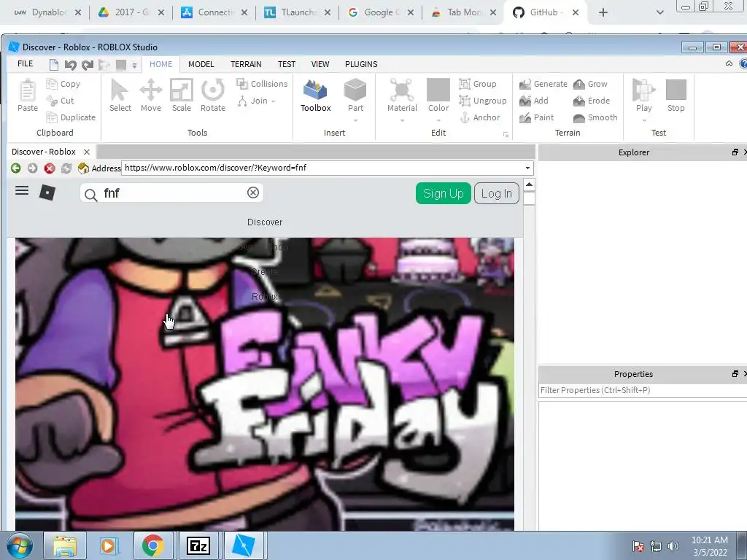The width and height of the screenshot is (747, 560).
Task: Select the Erode terrain tool
Action: coord(591,101)
